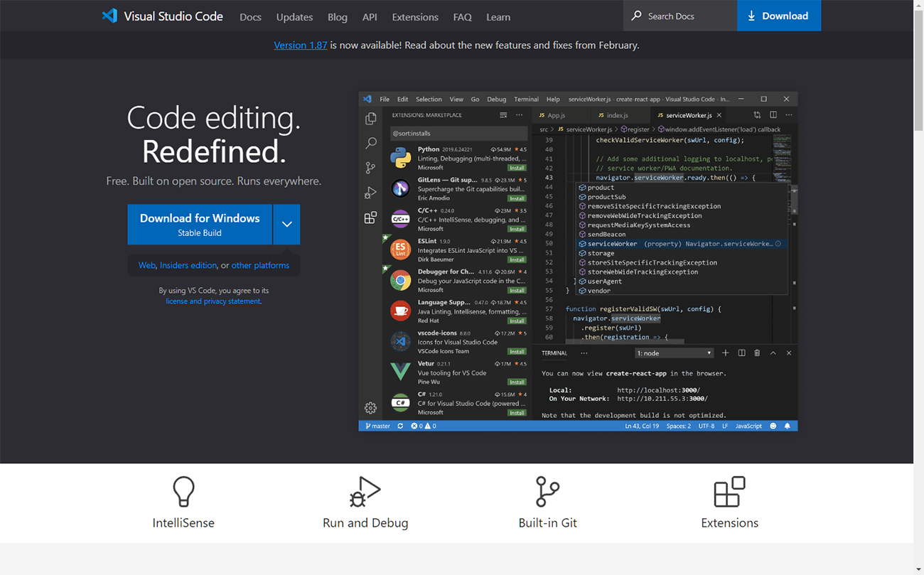Viewport: 924px width, 575px height.
Task: Expand the download options chevron dropdown
Action: [286, 224]
